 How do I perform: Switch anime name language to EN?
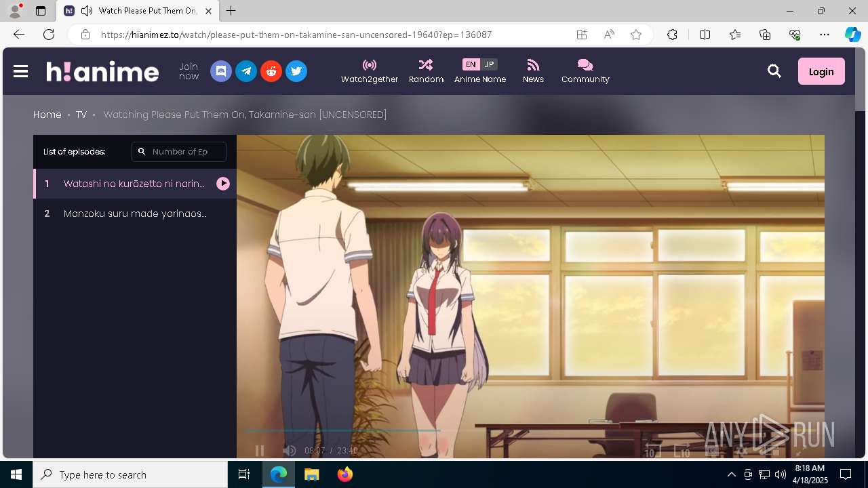471,64
